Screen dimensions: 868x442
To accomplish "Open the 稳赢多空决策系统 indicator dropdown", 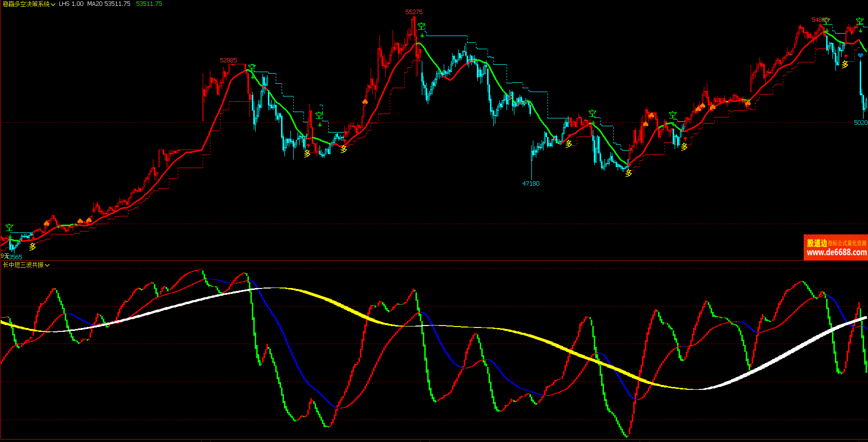I will coord(53,4).
